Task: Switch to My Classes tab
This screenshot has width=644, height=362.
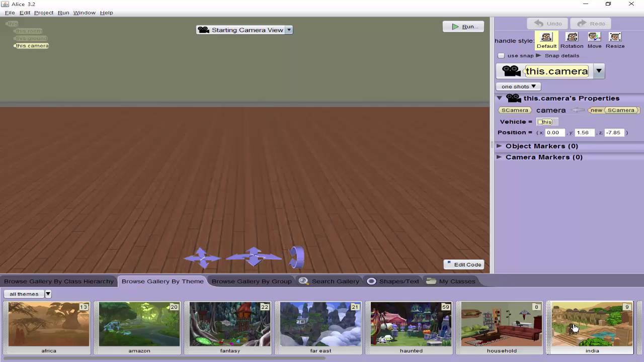Action: [451, 281]
